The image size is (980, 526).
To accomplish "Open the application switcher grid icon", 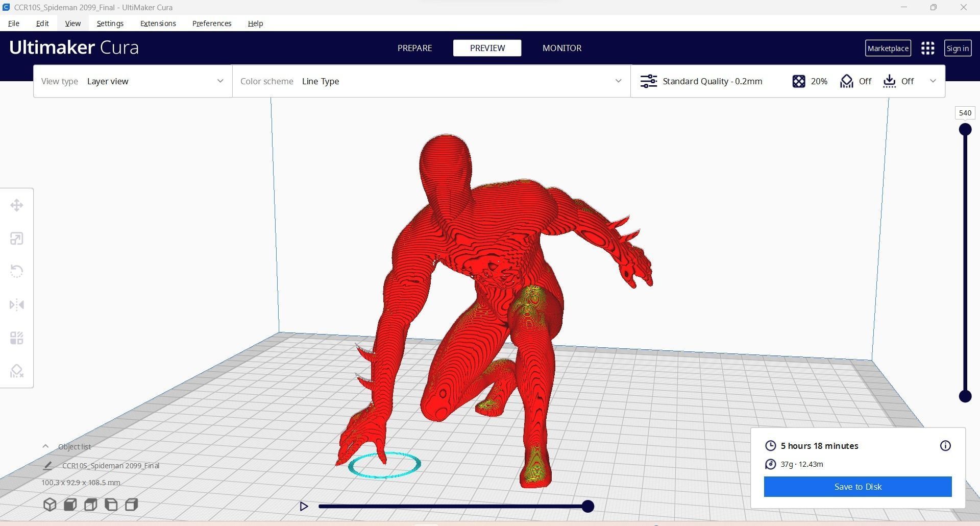I will click(928, 48).
